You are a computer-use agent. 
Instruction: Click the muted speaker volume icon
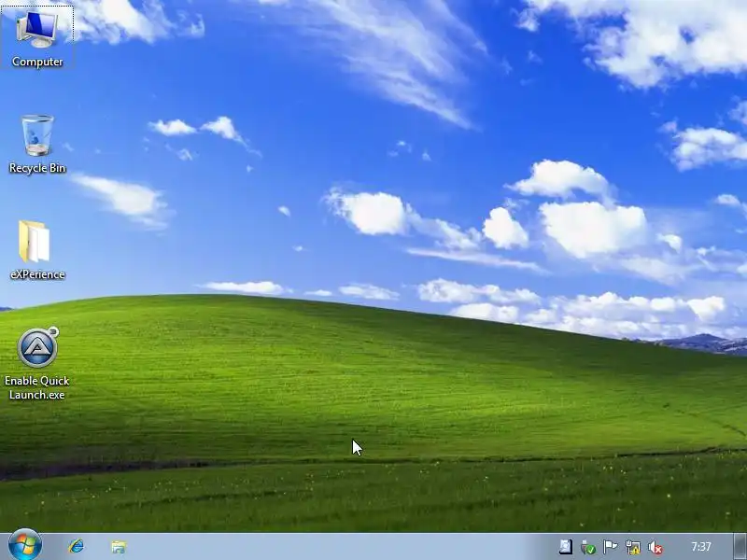(x=655, y=547)
